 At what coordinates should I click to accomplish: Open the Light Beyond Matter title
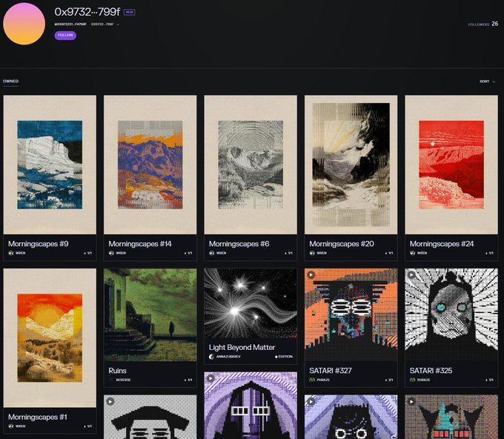click(242, 347)
